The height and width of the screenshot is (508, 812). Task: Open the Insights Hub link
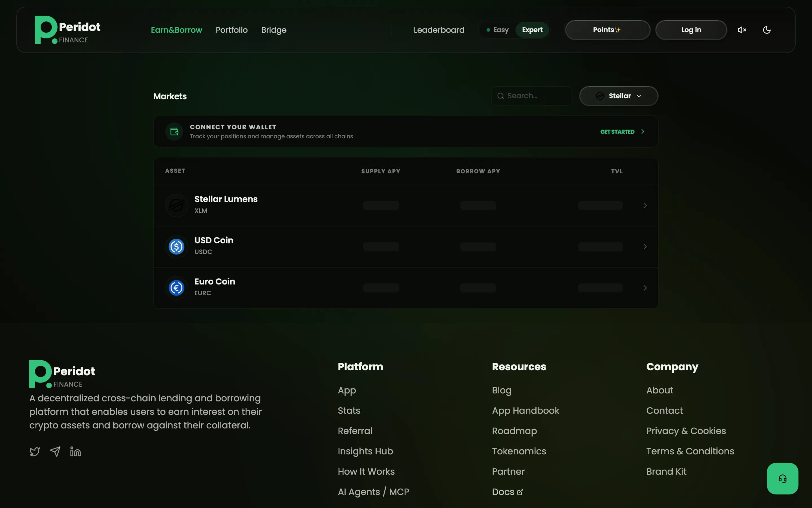pos(365,451)
